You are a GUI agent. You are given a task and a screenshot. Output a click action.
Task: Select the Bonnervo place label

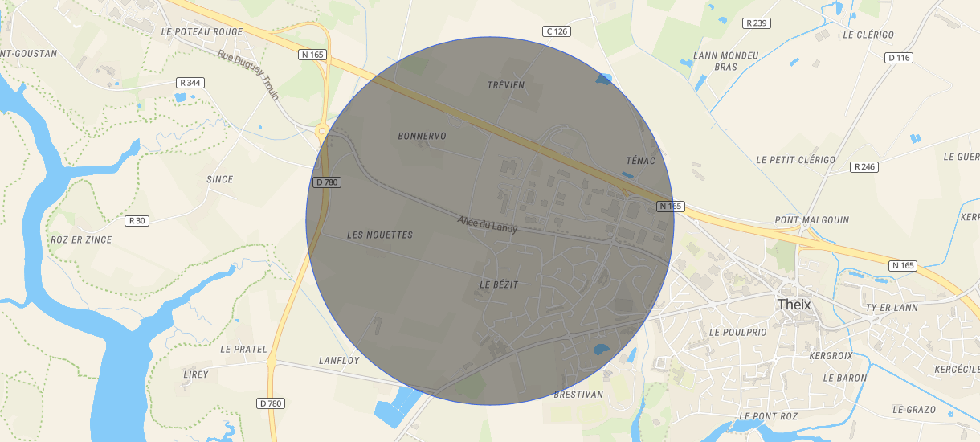point(422,137)
